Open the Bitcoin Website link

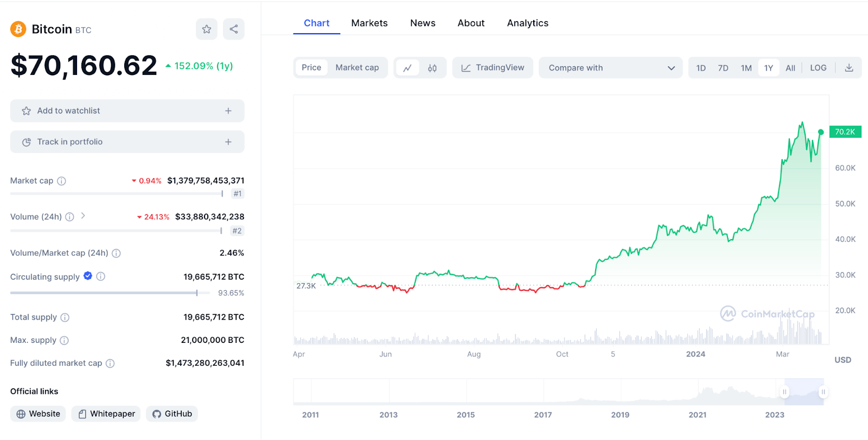38,414
